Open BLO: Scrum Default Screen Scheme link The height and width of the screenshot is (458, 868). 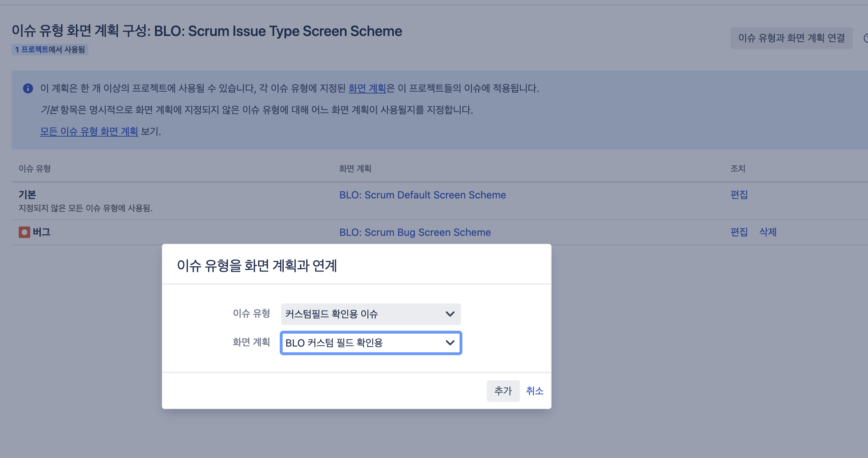click(x=422, y=195)
